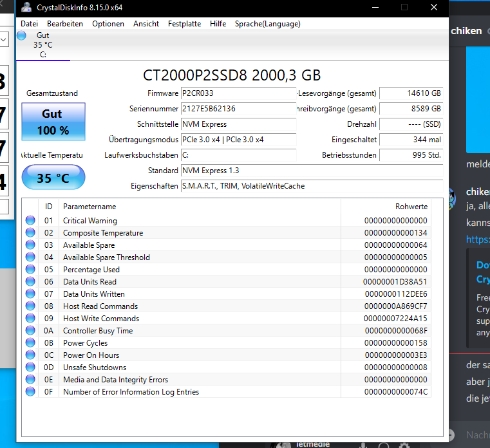This screenshot has height=448, width=490.
Task: Click the Schnittstelle field NVM Express
Action: [238, 124]
